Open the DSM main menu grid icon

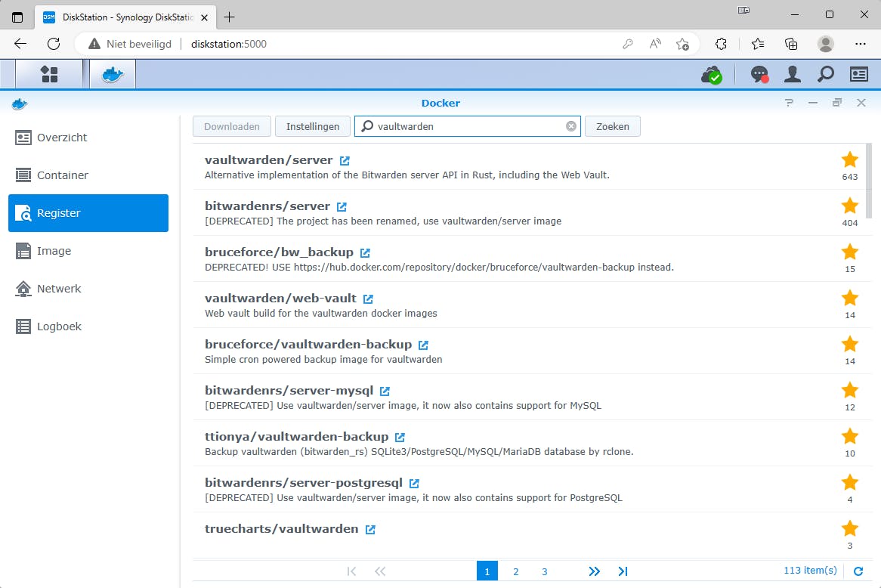(x=49, y=74)
